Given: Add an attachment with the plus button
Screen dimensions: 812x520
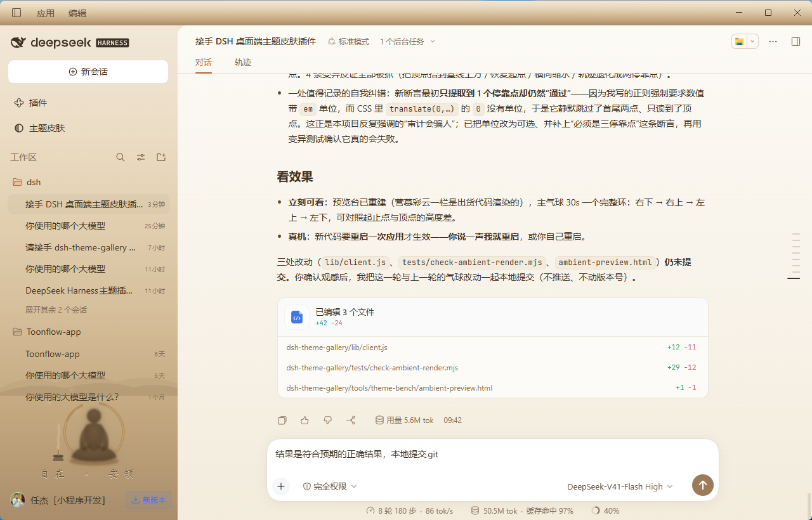Looking at the screenshot, I should point(280,486).
